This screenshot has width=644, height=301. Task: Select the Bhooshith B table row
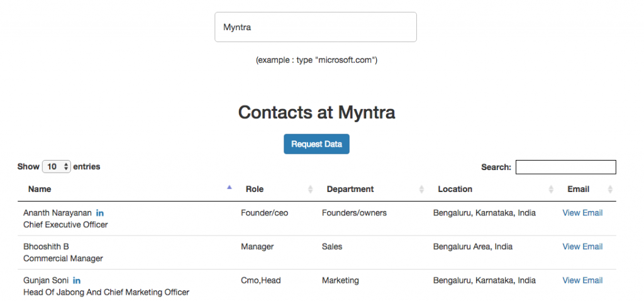pos(317,253)
